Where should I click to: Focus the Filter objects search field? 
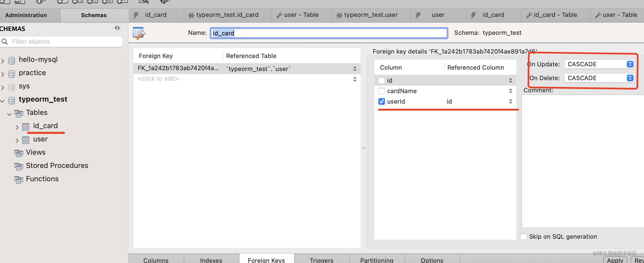click(61, 42)
